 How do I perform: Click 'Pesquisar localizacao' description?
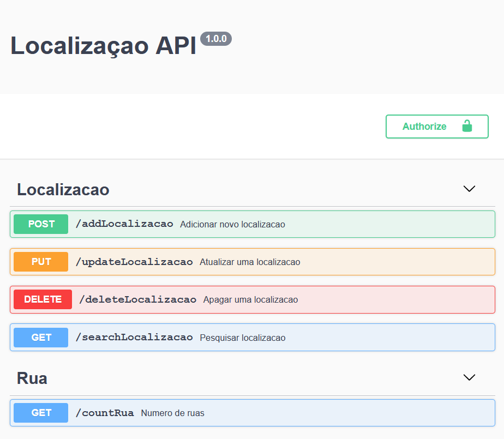pyautogui.click(x=242, y=338)
